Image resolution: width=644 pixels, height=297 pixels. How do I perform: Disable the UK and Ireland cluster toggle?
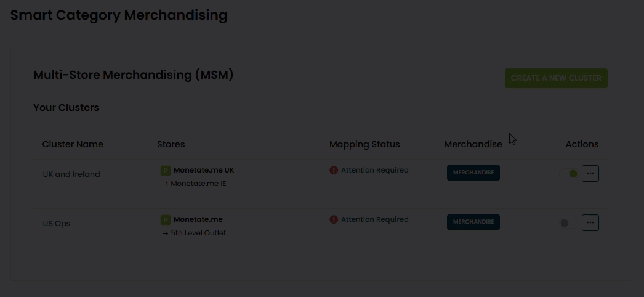569,174
